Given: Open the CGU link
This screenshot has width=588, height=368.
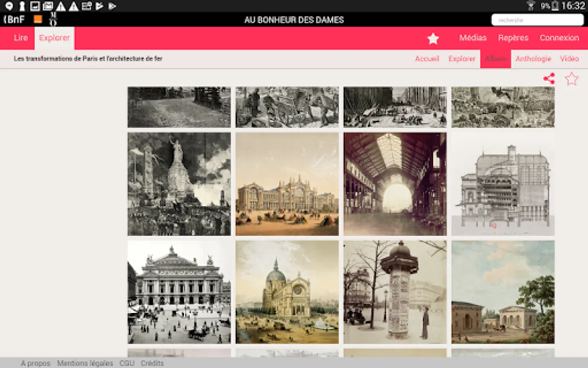Looking at the screenshot, I should 127,363.
